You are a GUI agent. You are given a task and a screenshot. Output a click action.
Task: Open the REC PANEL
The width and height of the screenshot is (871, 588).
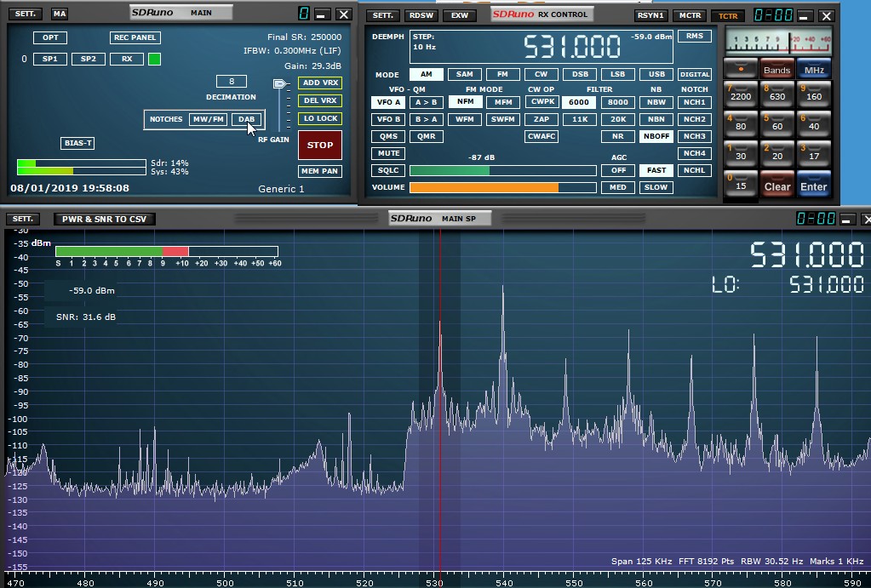tap(135, 37)
